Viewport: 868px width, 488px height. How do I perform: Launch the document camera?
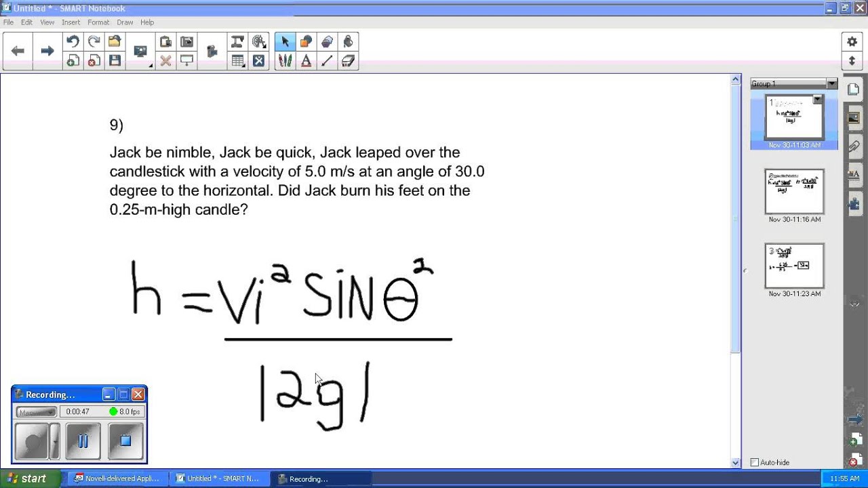(212, 52)
